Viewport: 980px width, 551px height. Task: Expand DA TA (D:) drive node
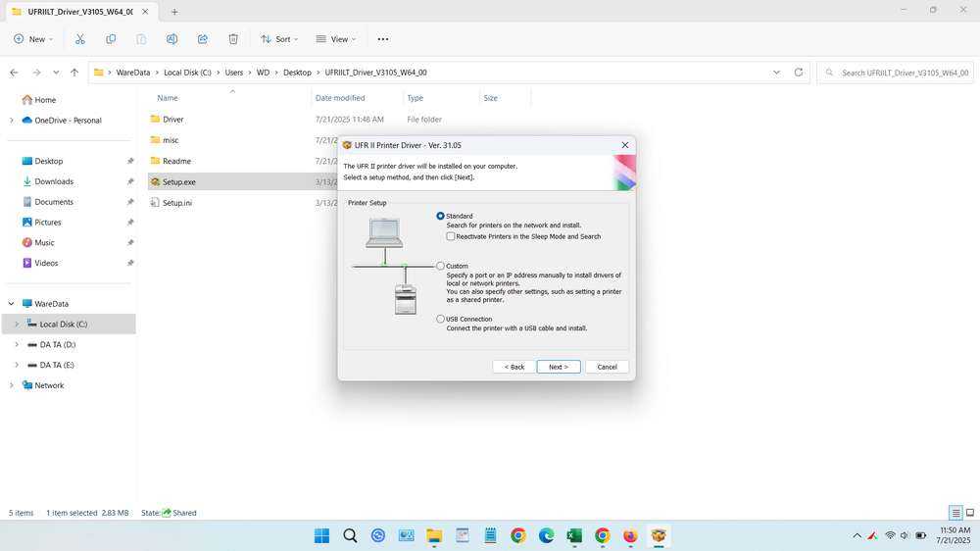click(17, 344)
